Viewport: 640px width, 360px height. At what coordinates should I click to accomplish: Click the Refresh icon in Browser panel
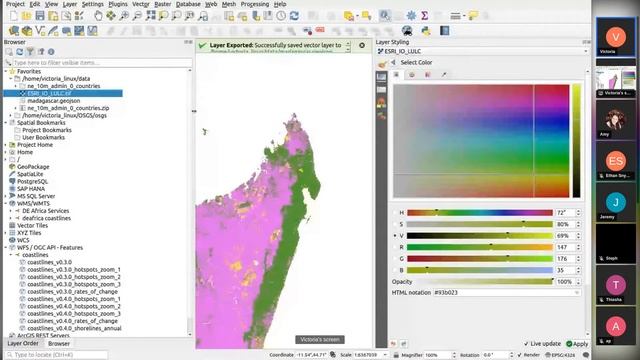[19, 52]
